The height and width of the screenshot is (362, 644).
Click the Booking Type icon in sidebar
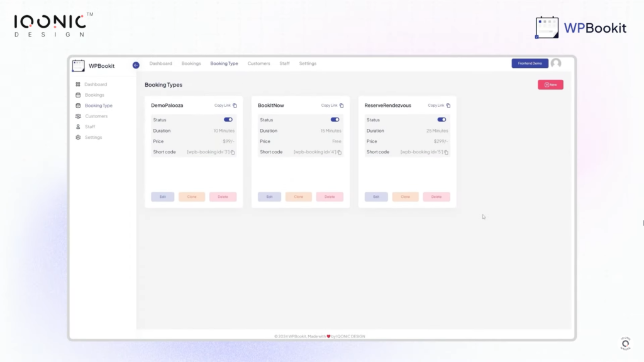pyautogui.click(x=78, y=106)
